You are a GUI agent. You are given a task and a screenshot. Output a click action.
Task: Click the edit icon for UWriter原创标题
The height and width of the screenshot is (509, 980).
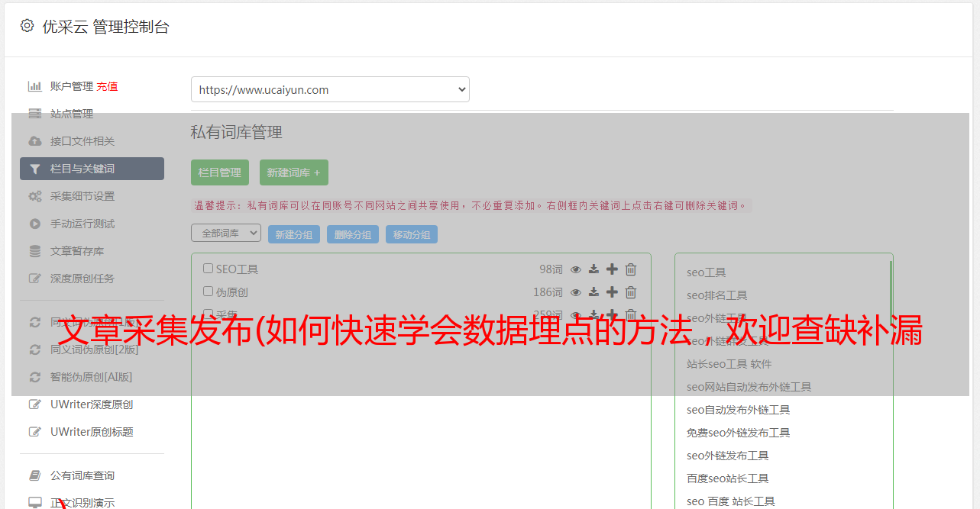click(35, 432)
